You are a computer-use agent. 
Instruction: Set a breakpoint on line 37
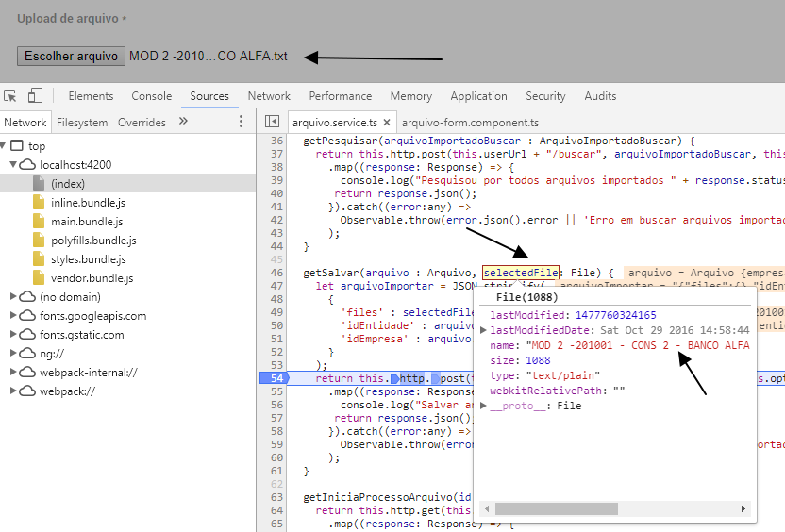276,154
